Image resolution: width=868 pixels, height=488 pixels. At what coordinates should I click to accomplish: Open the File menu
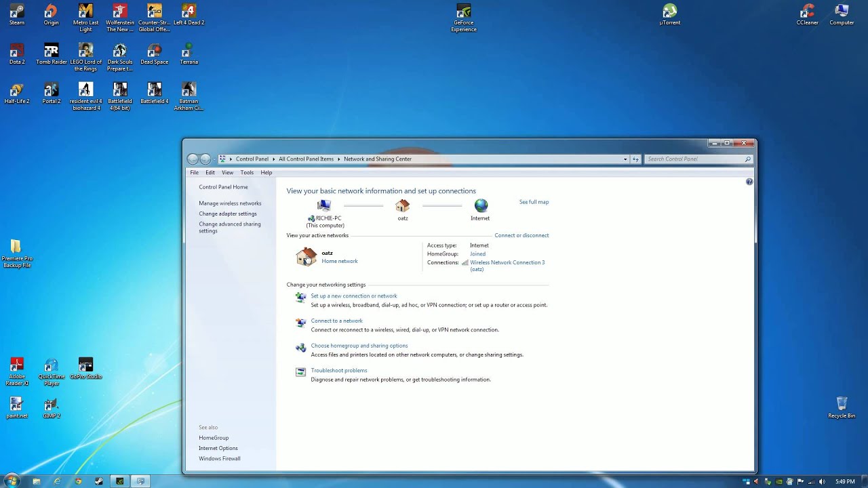tap(195, 173)
